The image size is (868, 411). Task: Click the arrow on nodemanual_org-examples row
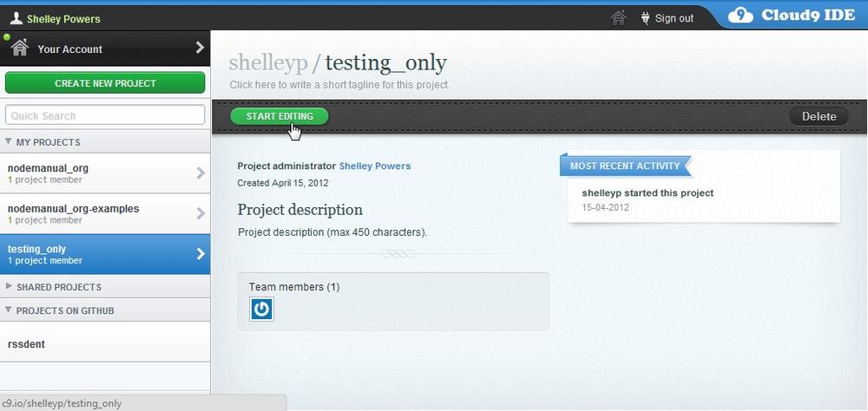click(x=201, y=213)
